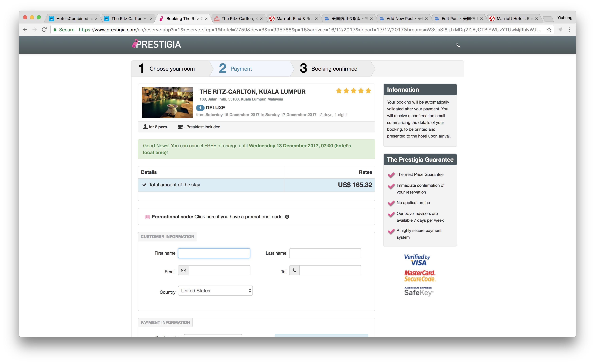Click the A highly secure payment system item

click(x=419, y=234)
